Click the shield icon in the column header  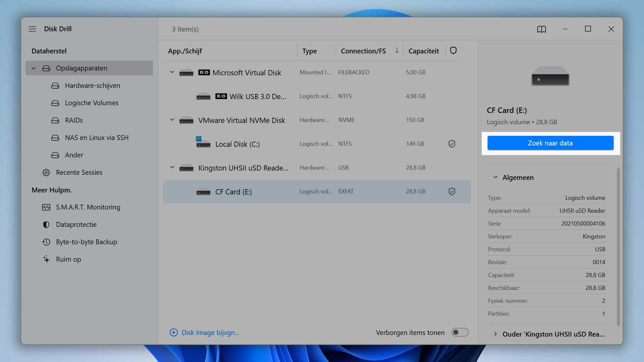click(453, 51)
